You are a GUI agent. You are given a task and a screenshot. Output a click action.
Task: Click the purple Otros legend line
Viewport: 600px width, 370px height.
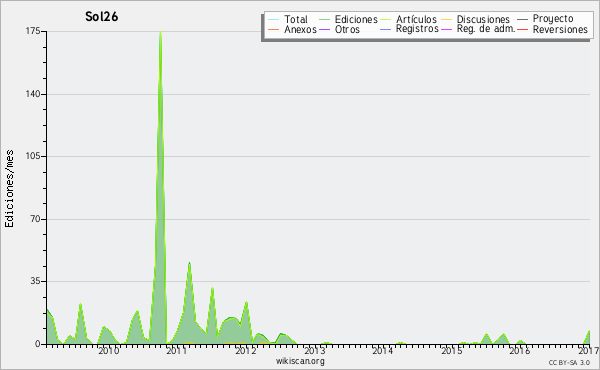(x=324, y=29)
